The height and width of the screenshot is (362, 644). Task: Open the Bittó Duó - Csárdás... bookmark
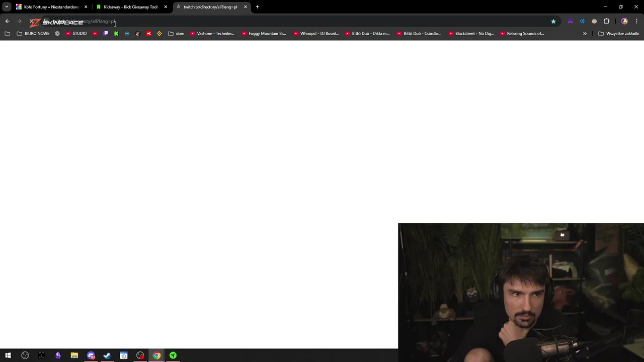pos(419,34)
